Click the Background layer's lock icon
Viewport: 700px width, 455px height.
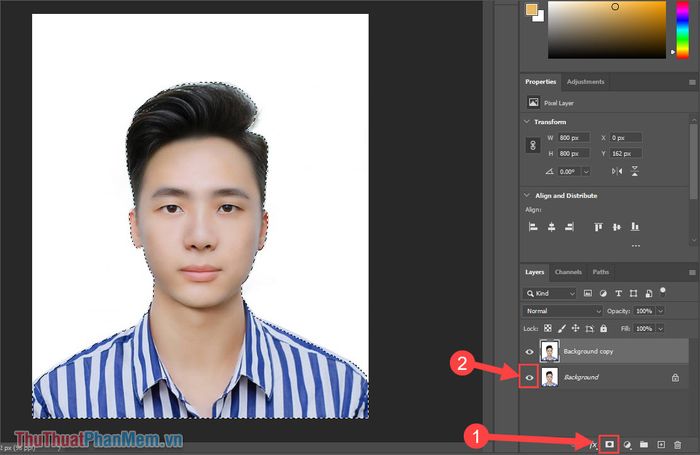tap(675, 378)
